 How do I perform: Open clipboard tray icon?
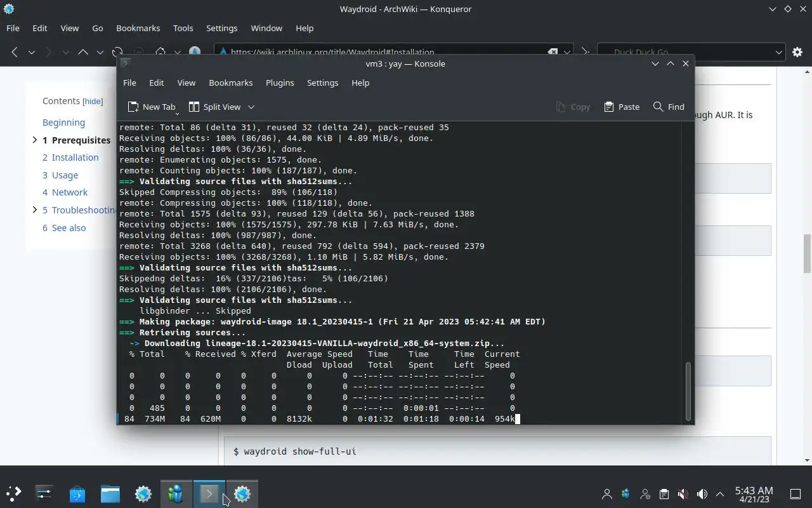[x=664, y=494]
